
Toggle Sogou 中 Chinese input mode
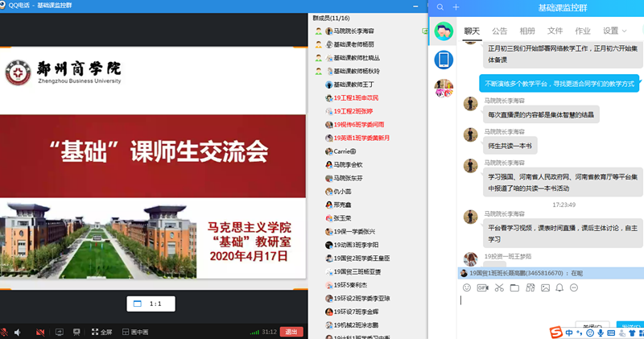pos(569,333)
